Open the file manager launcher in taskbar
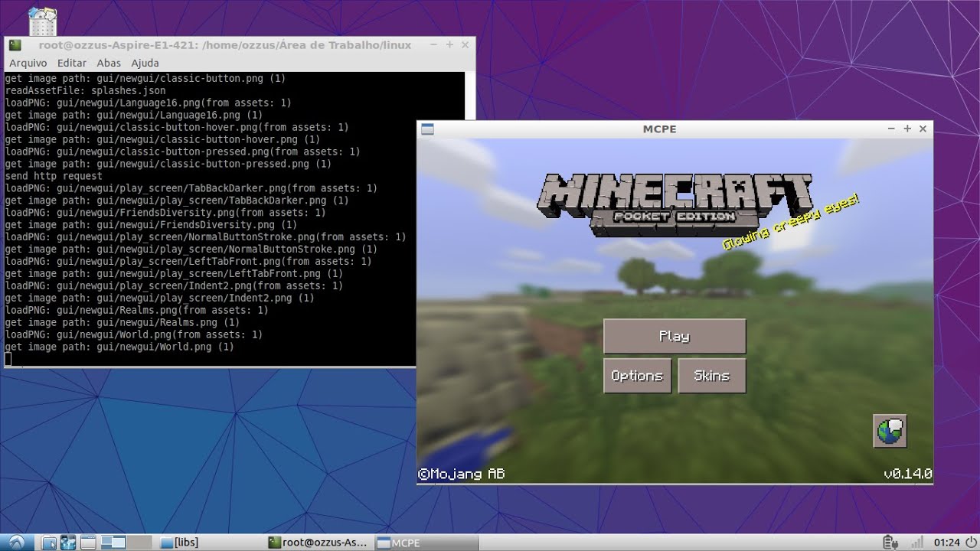Screen dimensions: 980x551 pos(49,543)
